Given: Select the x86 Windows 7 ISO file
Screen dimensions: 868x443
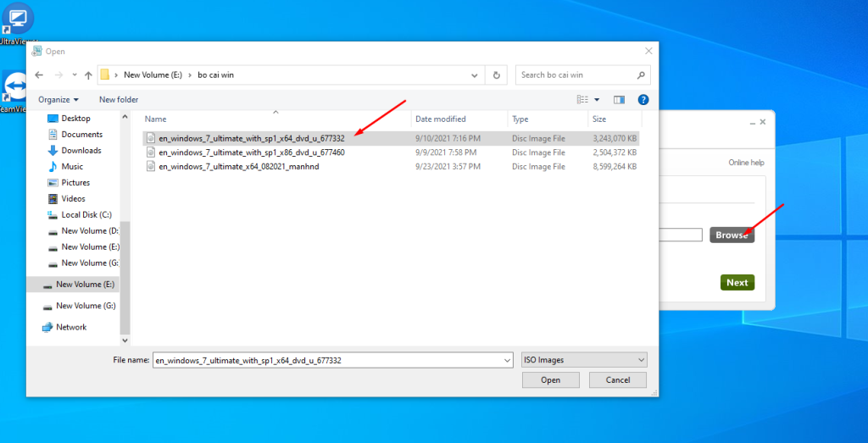Looking at the screenshot, I should (251, 152).
